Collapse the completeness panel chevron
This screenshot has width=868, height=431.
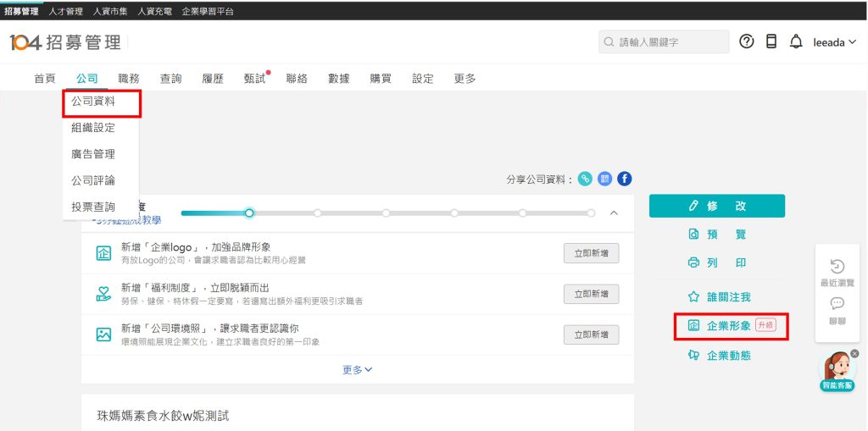point(614,213)
